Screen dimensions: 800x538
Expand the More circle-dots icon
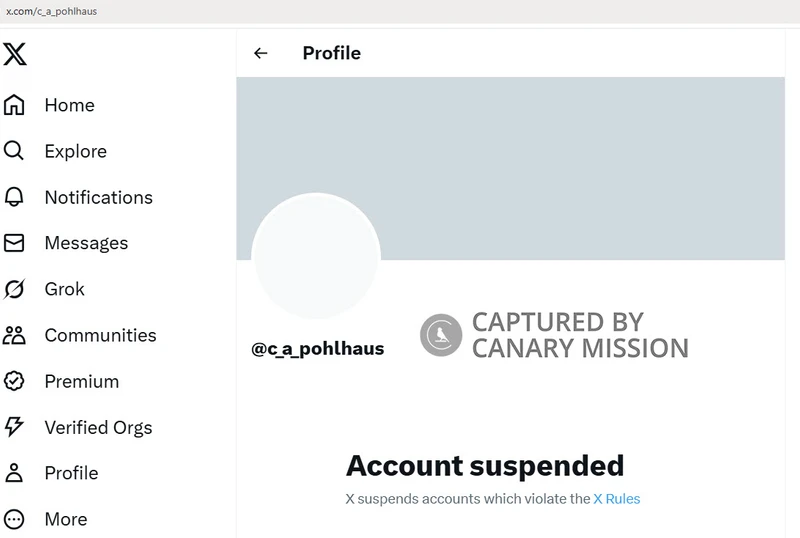pos(14,519)
